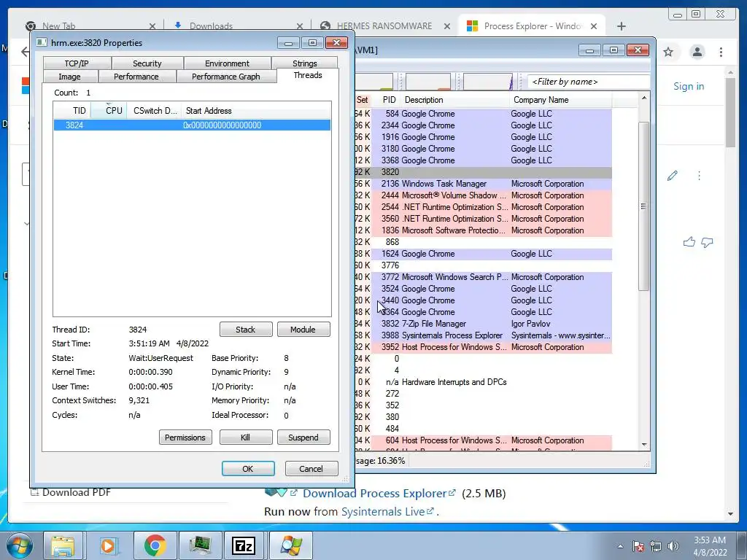This screenshot has height=560, width=747.
Task: Open the page more options dots
Action: 700,176
